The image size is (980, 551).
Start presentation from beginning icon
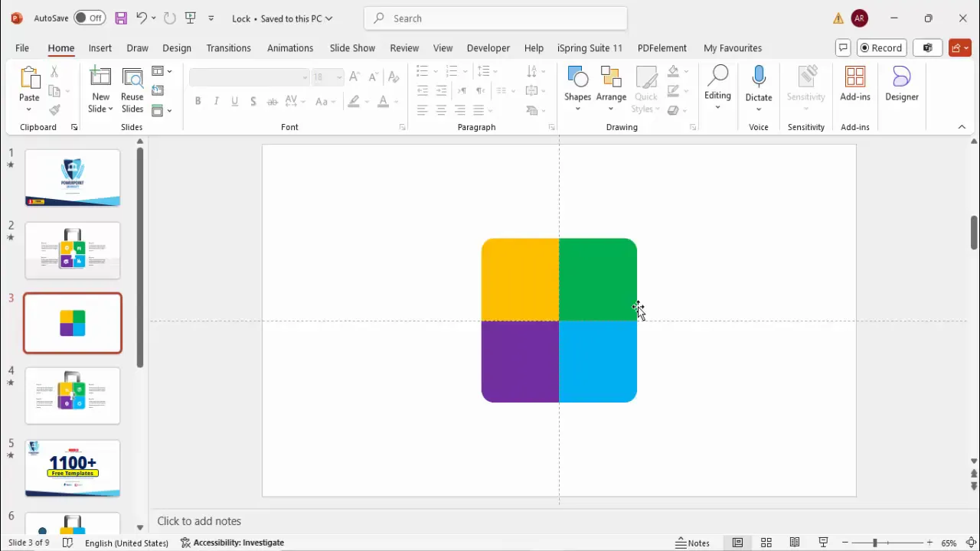[191, 18]
